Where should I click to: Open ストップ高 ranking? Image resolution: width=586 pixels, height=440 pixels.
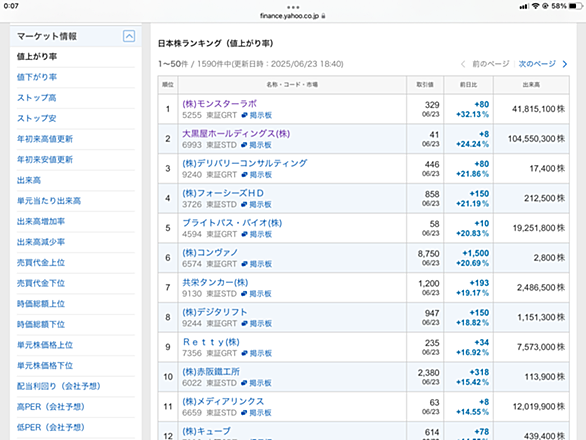37,98
